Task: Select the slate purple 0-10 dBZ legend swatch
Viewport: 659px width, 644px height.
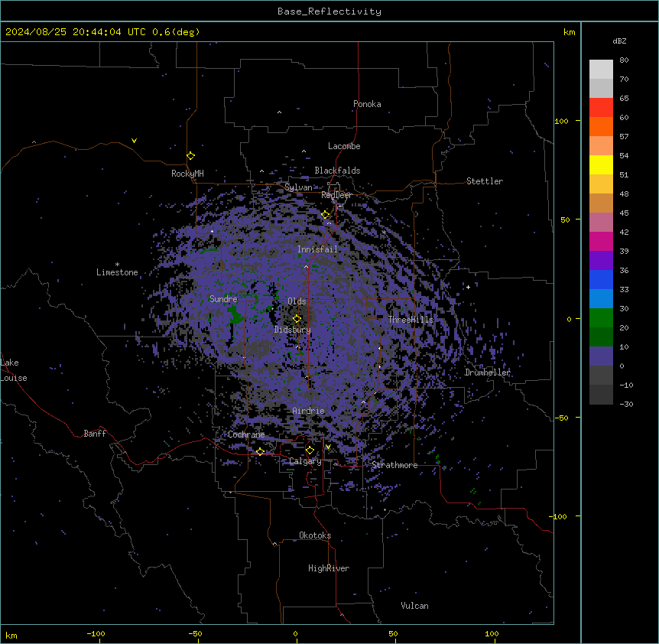Action: pos(601,356)
